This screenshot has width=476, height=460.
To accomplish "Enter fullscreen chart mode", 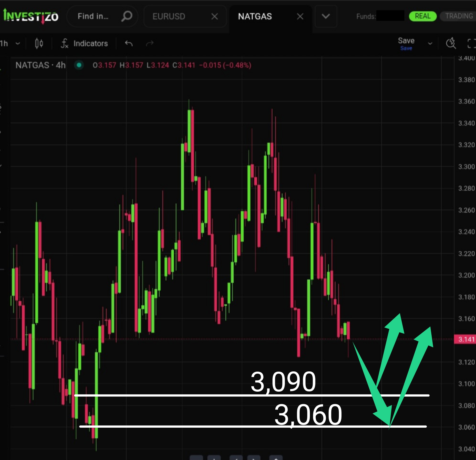I will pyautogui.click(x=471, y=43).
